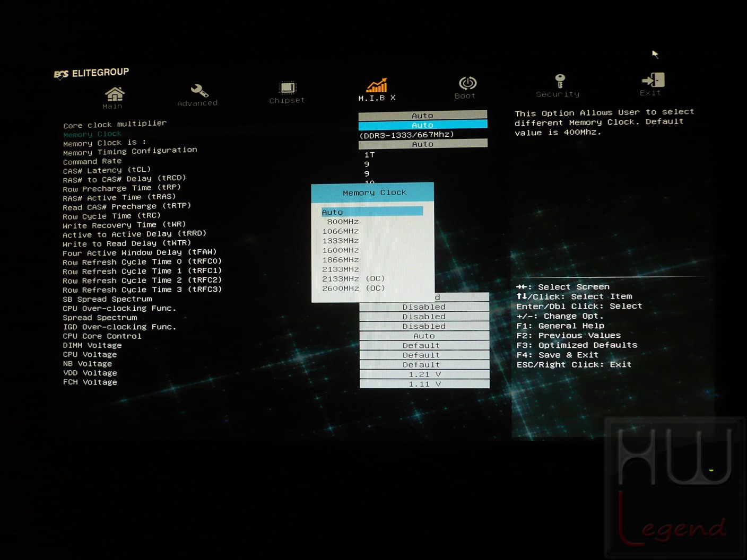Open Spread Spectrum Disabled value field
The height and width of the screenshot is (560, 747).
click(x=424, y=317)
